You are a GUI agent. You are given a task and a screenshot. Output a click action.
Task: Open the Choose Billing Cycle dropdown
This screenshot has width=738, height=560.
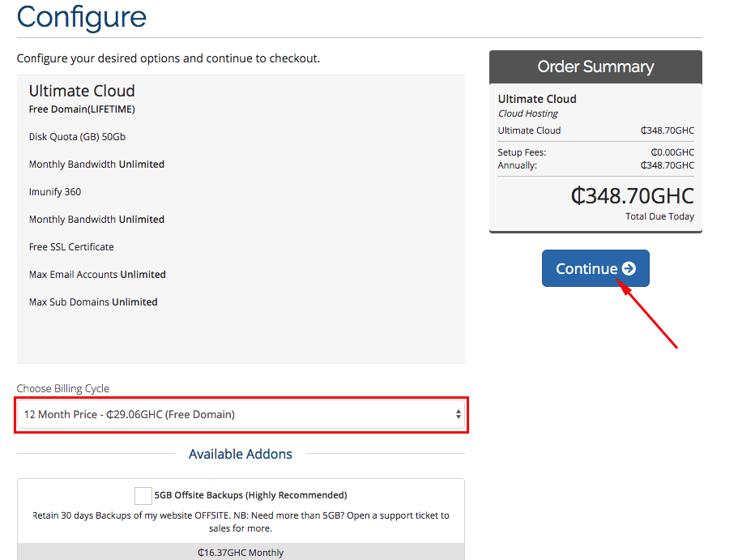tap(241, 414)
